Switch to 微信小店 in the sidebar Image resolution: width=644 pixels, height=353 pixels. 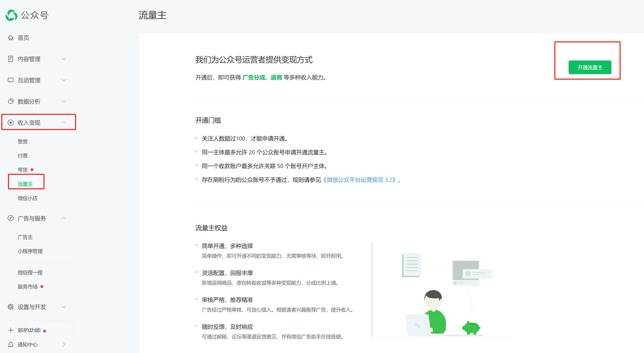click(x=28, y=198)
